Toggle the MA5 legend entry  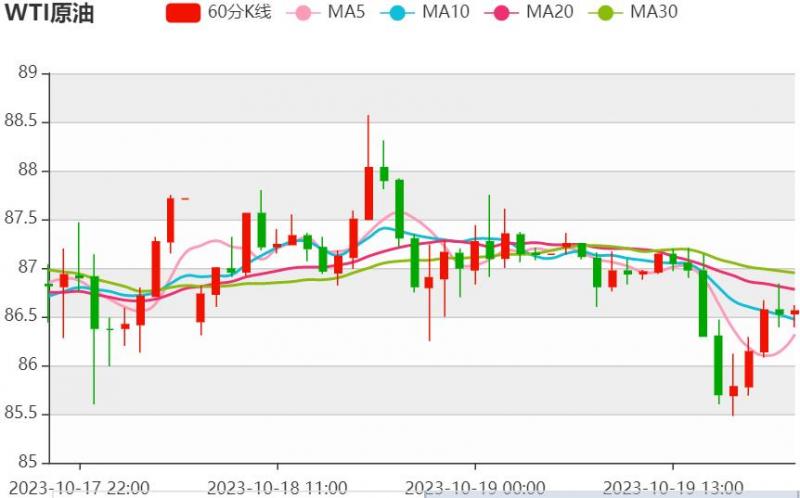[326, 12]
